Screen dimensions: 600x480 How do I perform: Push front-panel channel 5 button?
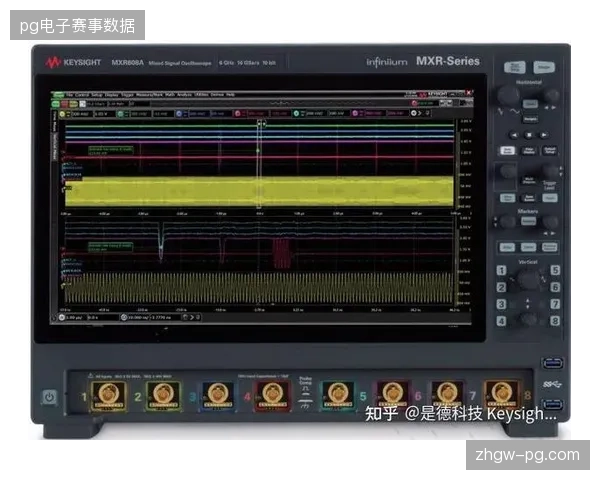click(555, 270)
